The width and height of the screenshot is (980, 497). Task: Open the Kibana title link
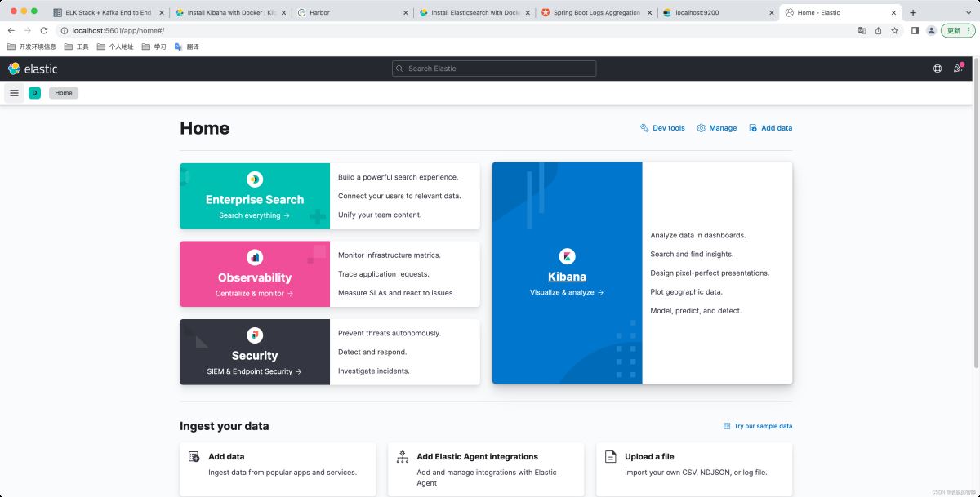coord(567,277)
